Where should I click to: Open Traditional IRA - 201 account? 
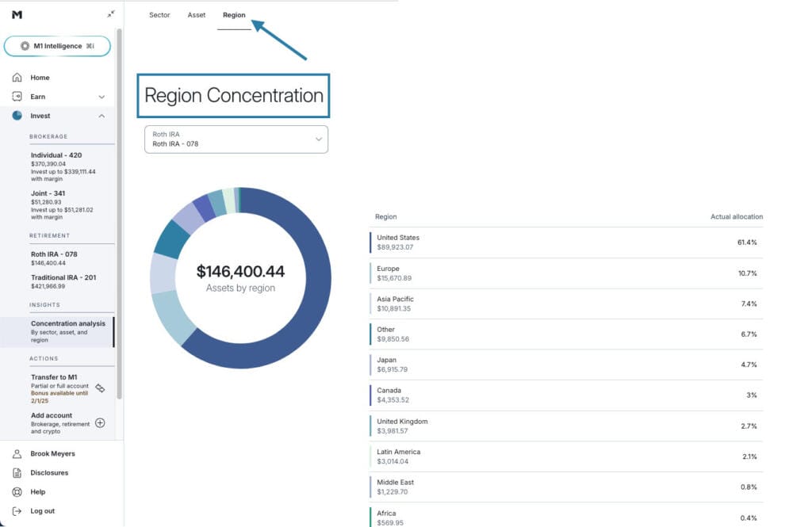click(x=63, y=277)
